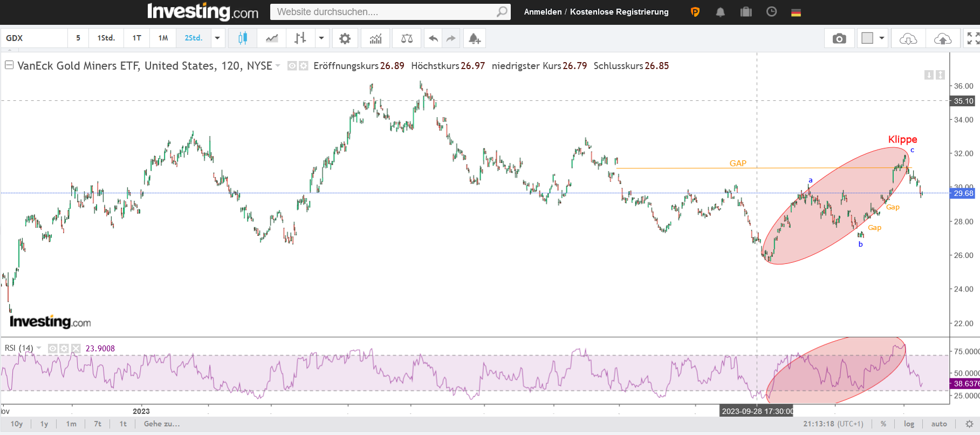The height and width of the screenshot is (435, 980).
Task: Collapse the VanEck Gold Miners legend
Action: 9,65
